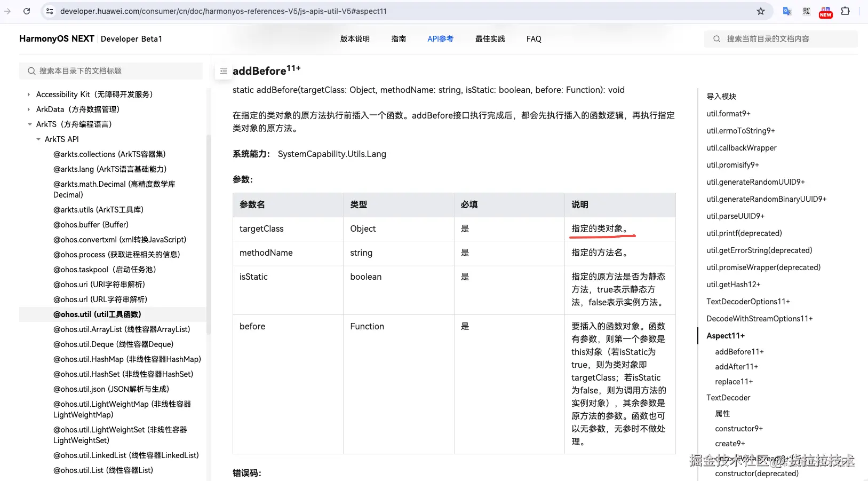868x481 pixels.
Task: Click the search magnifier in top search box
Action: click(716, 39)
